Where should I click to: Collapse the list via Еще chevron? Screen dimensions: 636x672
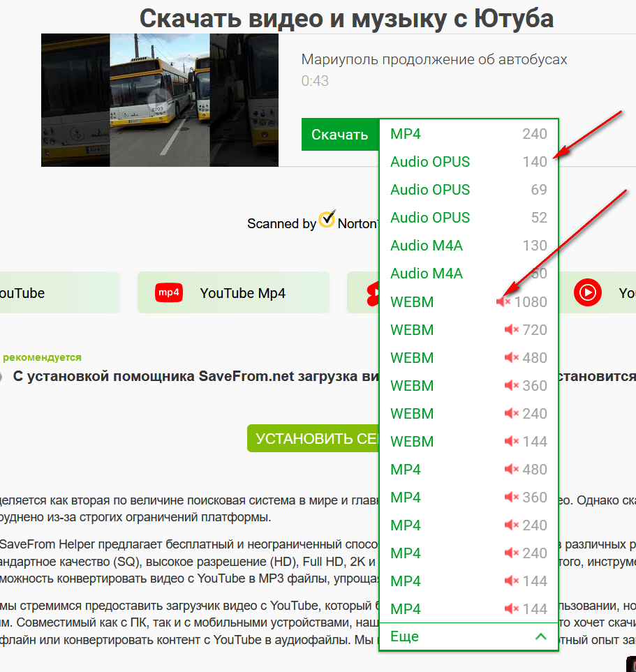(x=541, y=636)
